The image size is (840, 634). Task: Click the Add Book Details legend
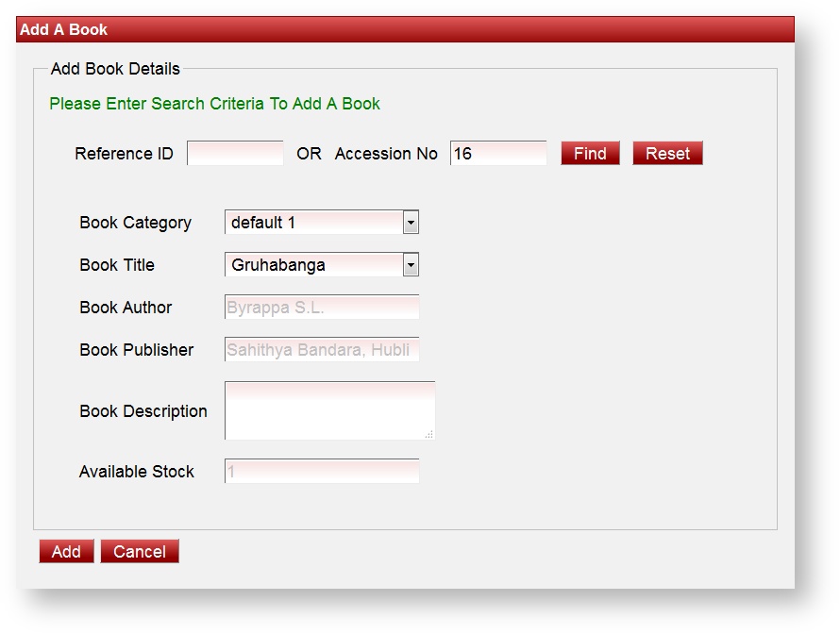[x=115, y=69]
